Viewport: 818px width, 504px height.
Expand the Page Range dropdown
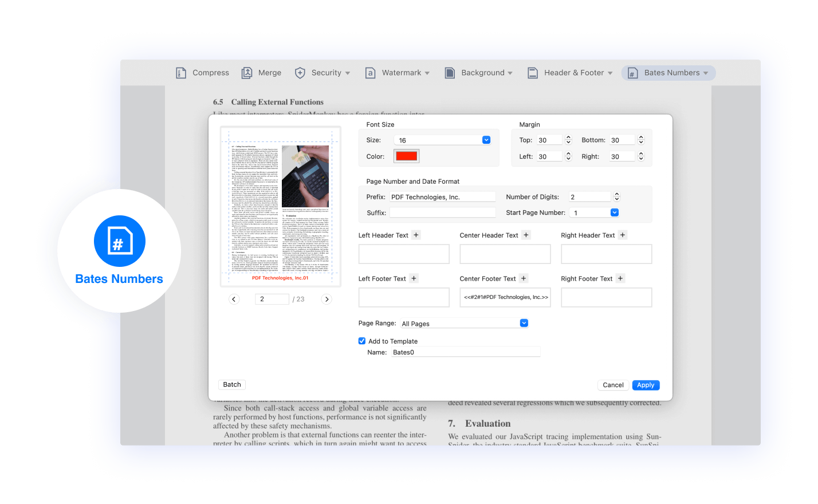point(524,323)
